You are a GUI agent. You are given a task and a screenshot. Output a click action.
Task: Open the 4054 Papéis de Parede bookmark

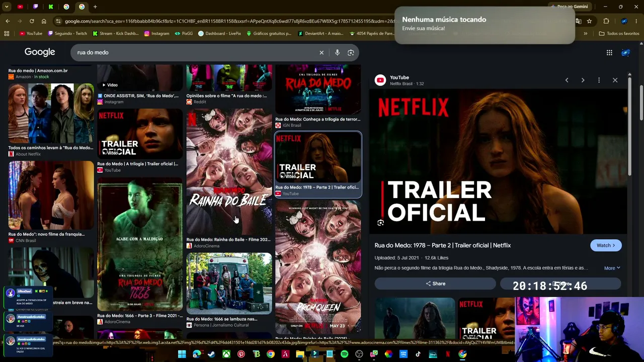pos(371,34)
